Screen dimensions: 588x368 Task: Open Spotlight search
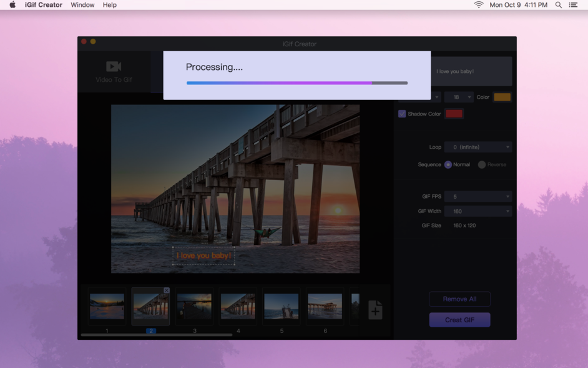558,4
